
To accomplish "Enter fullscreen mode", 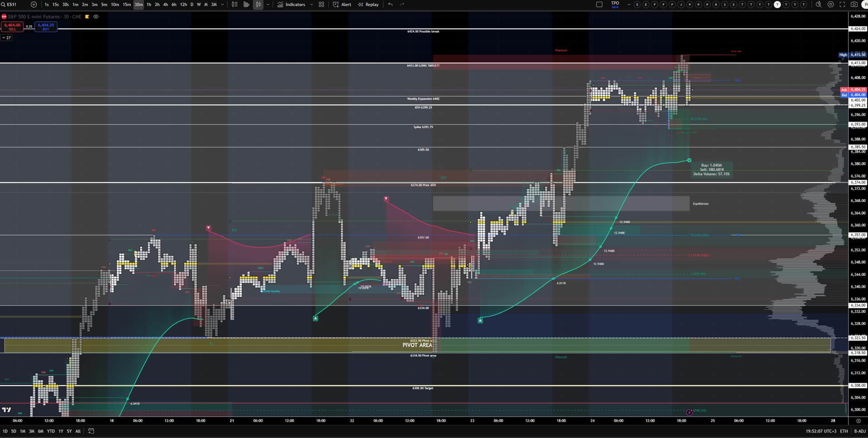I will tap(842, 5).
